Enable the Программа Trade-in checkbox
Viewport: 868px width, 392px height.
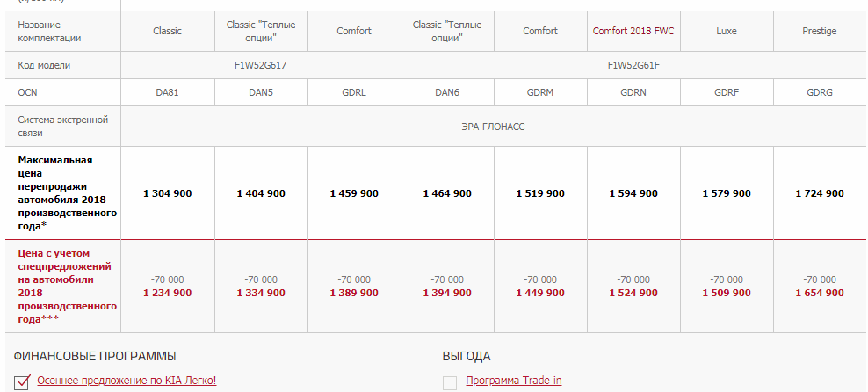450,381
